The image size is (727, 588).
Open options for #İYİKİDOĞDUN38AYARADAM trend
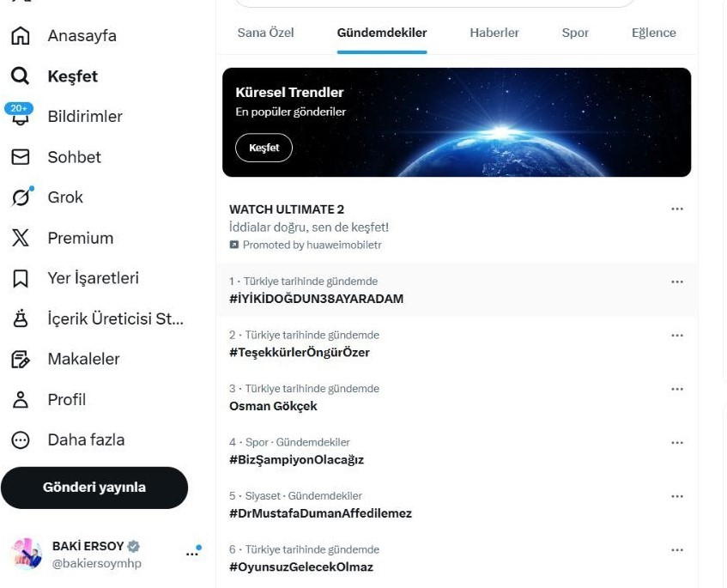tap(677, 282)
